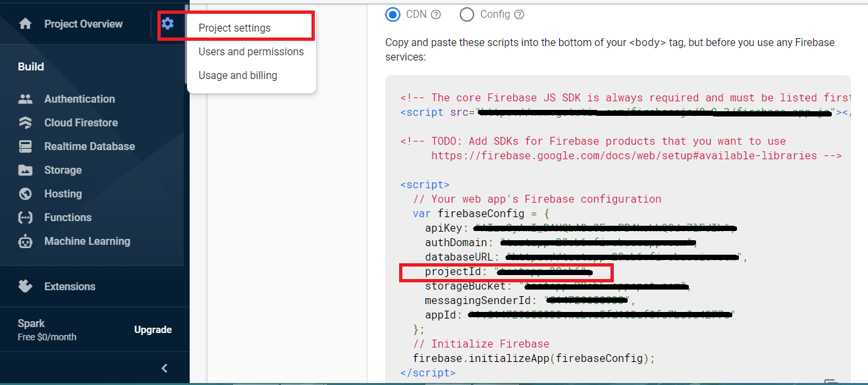Click the databaseURL line in code
The height and width of the screenshot is (385, 868).
click(586, 257)
